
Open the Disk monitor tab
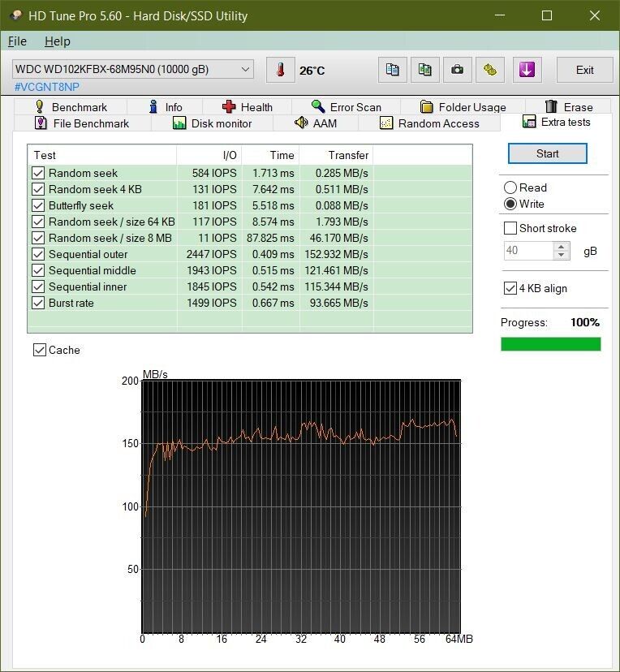[x=212, y=123]
